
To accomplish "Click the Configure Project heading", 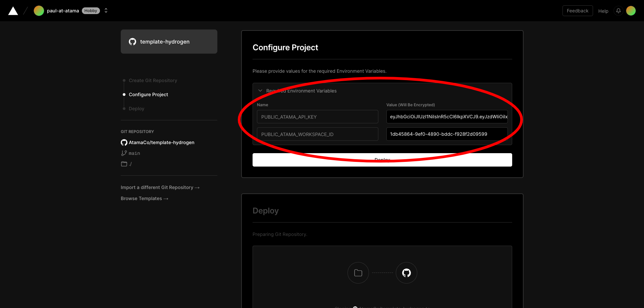I will point(285,48).
